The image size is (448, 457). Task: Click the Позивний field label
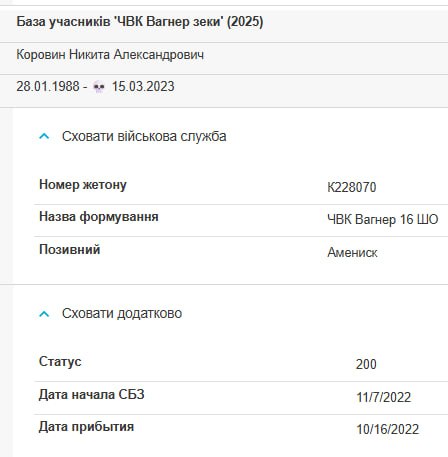(x=70, y=250)
